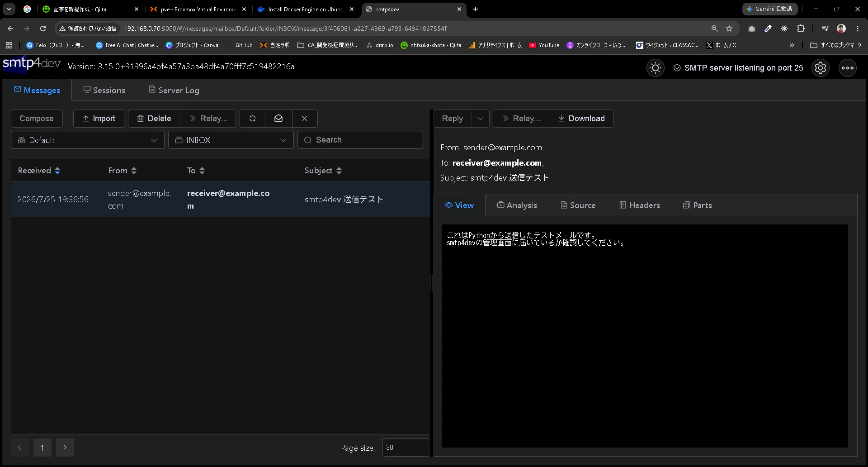Click the Compose button
The width and height of the screenshot is (868, 467).
tap(37, 119)
